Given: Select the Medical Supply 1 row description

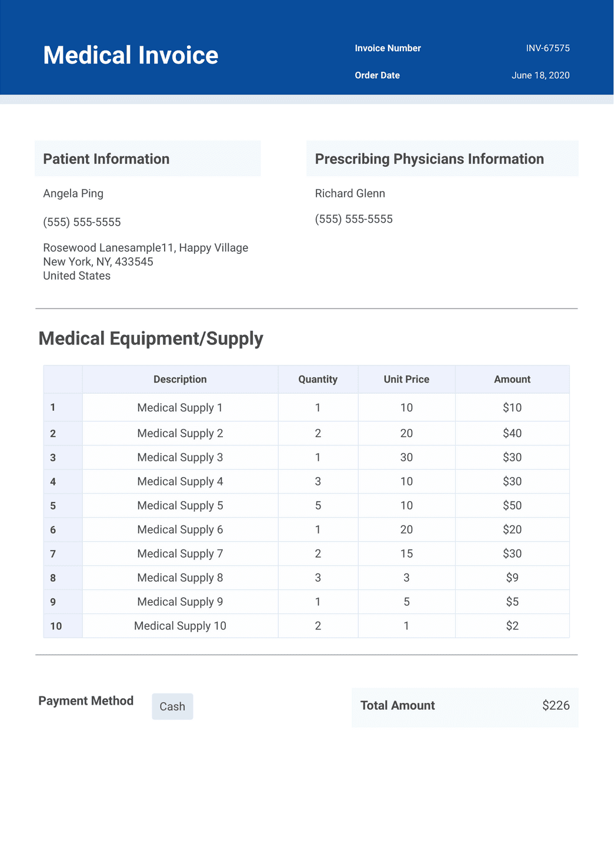Looking at the screenshot, I should 180,407.
